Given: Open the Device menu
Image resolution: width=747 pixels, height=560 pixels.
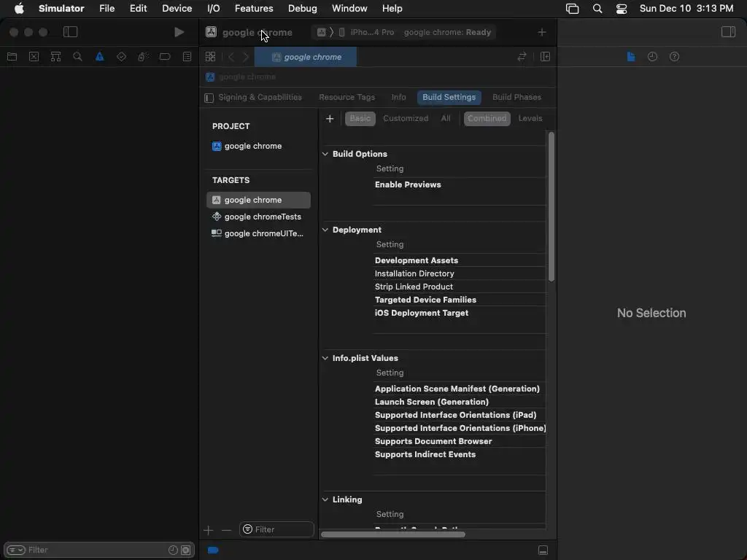Looking at the screenshot, I should tap(177, 9).
